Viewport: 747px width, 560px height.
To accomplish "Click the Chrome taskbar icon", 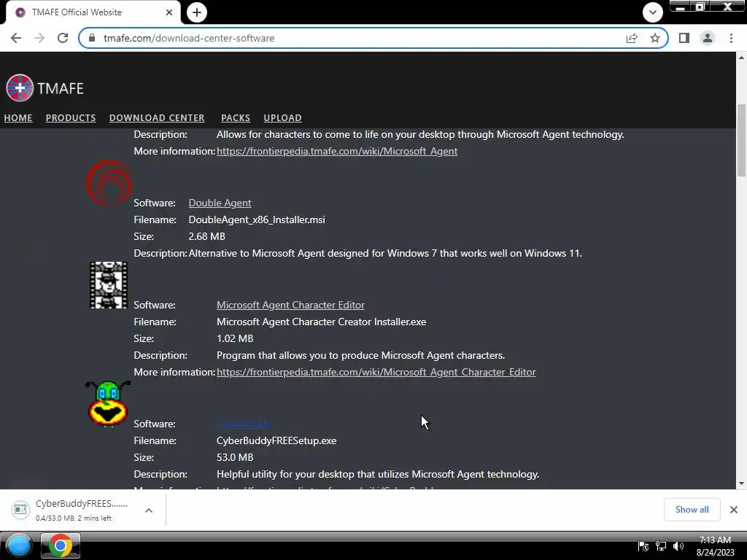I will (x=60, y=545).
